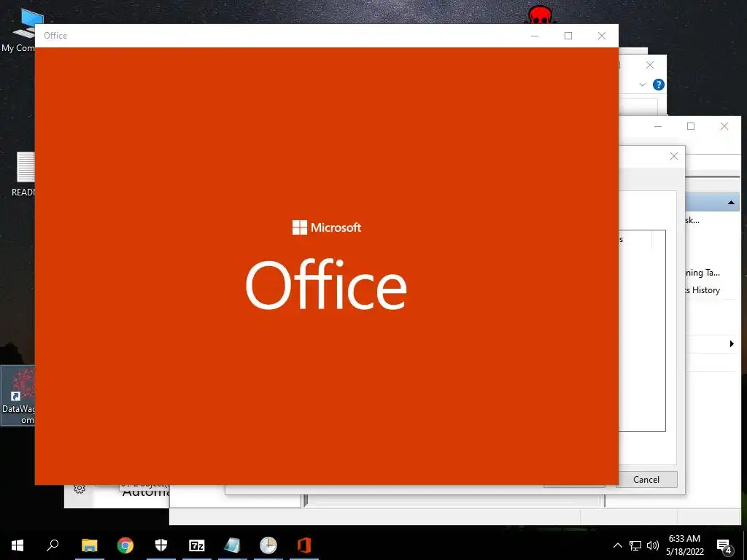Select the My Computer desktop icon
This screenshot has height=560, width=747.
coord(18,31)
